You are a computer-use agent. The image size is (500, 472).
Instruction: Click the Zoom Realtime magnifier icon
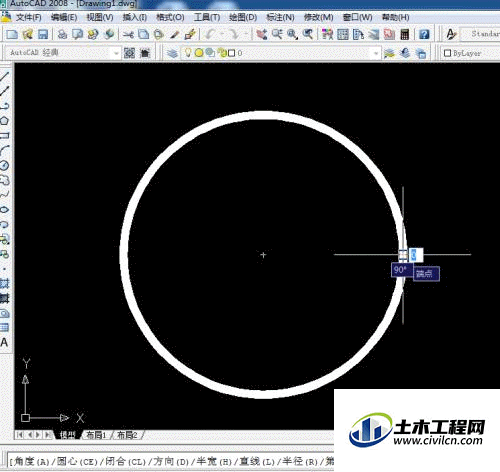[x=277, y=34]
